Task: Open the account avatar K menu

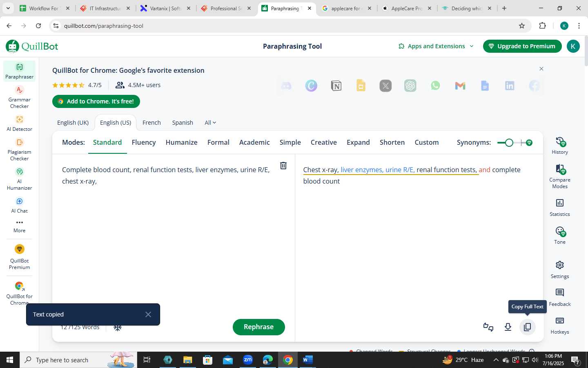Action: 573,46
